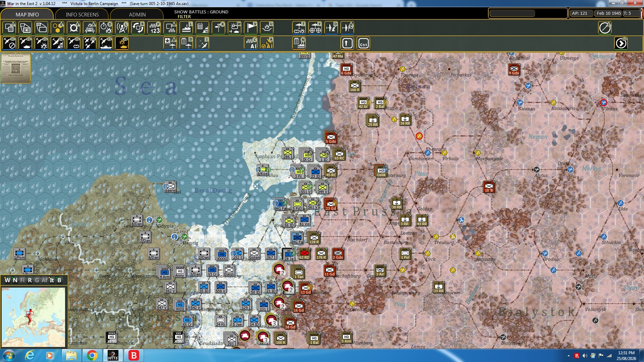This screenshot has height=362, width=644.
Task: Toggle the weather display (W)
Action: (x=235, y=28)
